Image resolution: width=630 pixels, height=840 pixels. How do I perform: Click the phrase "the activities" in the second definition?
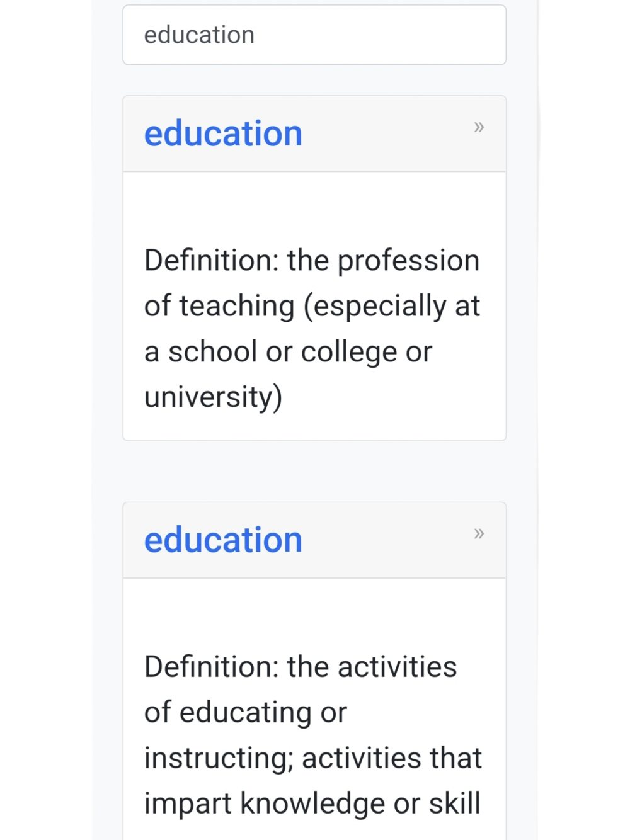[372, 667]
